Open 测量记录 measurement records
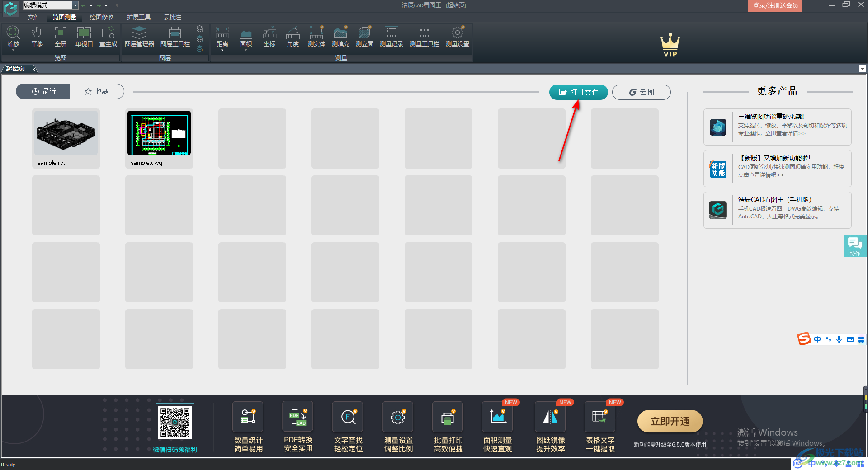This screenshot has height=470, width=868. pyautogui.click(x=391, y=36)
